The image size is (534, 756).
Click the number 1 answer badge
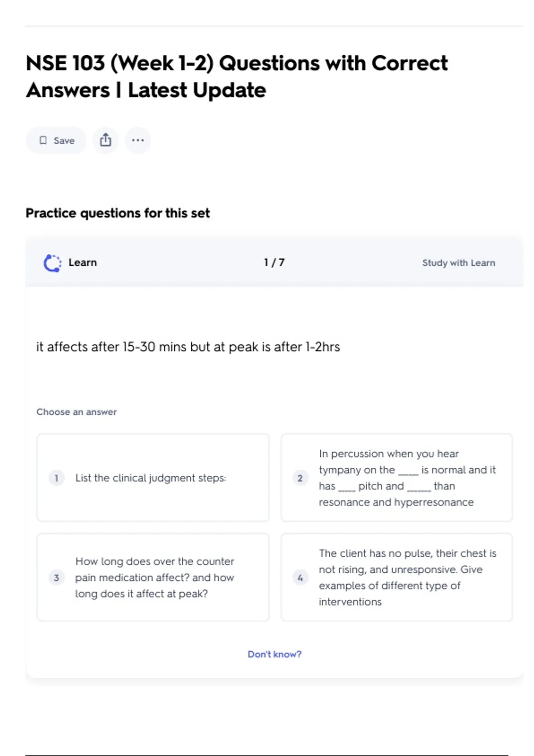pyautogui.click(x=57, y=478)
